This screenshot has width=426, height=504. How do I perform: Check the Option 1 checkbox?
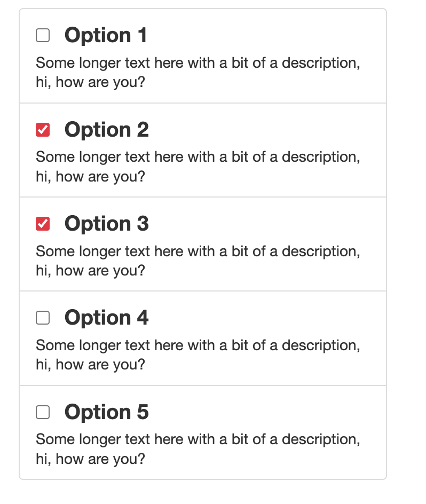[x=43, y=35]
